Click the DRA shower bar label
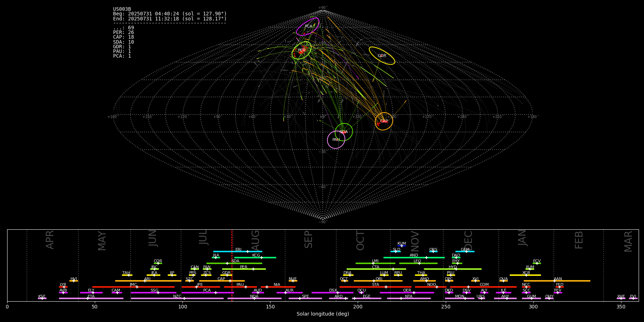Screen dimensions: 644x322 coord(347,273)
